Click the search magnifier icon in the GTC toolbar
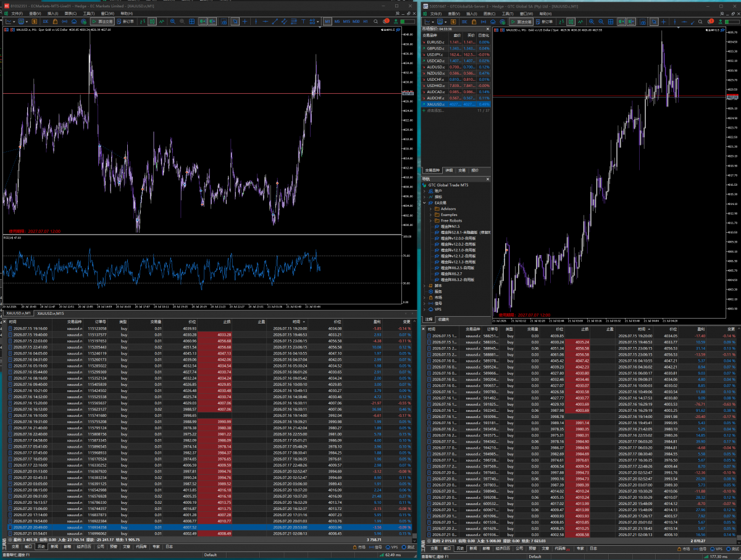Image resolution: width=741 pixels, height=560 pixels. coord(700,22)
